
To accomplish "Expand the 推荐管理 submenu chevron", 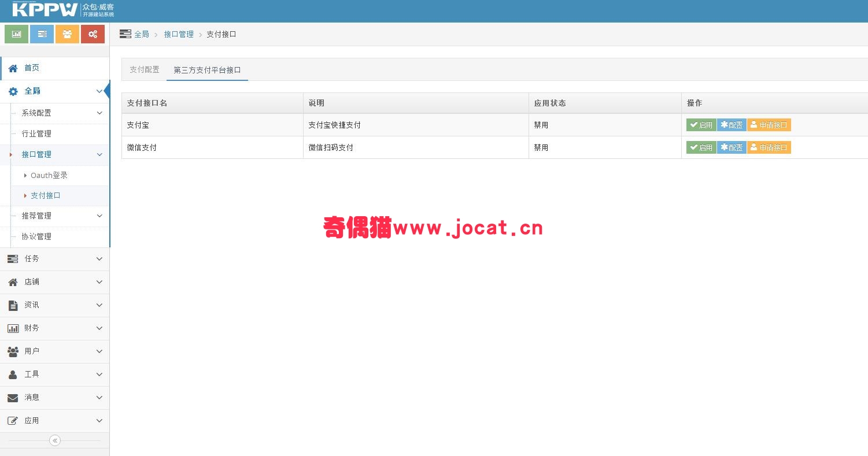I will 99,216.
